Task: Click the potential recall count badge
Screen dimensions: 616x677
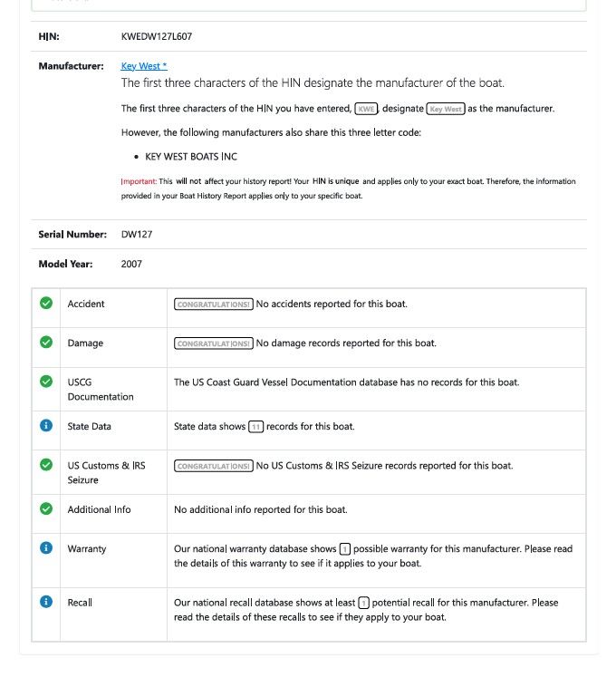Action: [364, 603]
